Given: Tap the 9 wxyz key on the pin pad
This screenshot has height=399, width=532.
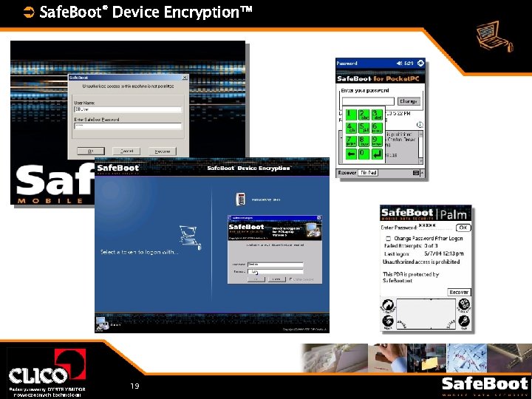Looking at the screenshot, I should tap(377, 141).
